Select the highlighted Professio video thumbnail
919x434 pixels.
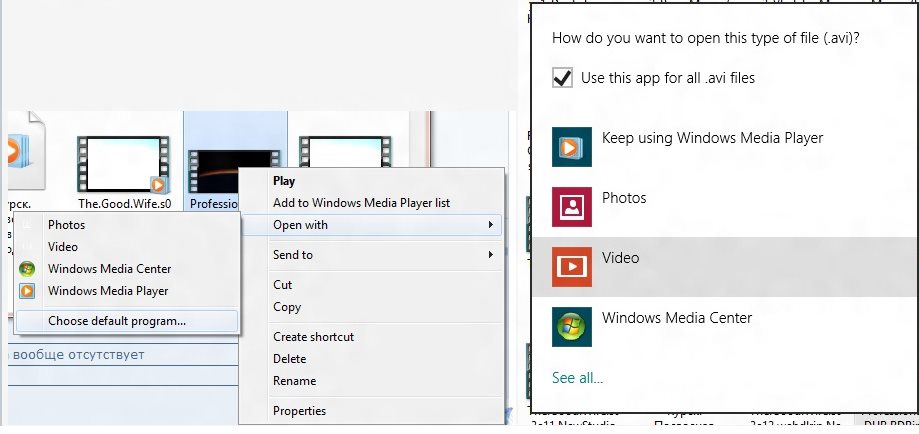[214, 171]
